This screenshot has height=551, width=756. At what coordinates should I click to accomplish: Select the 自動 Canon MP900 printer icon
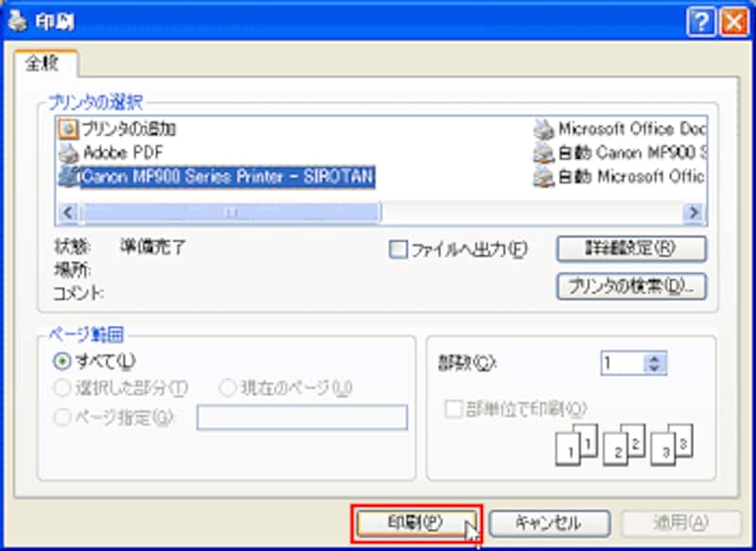coord(543,153)
